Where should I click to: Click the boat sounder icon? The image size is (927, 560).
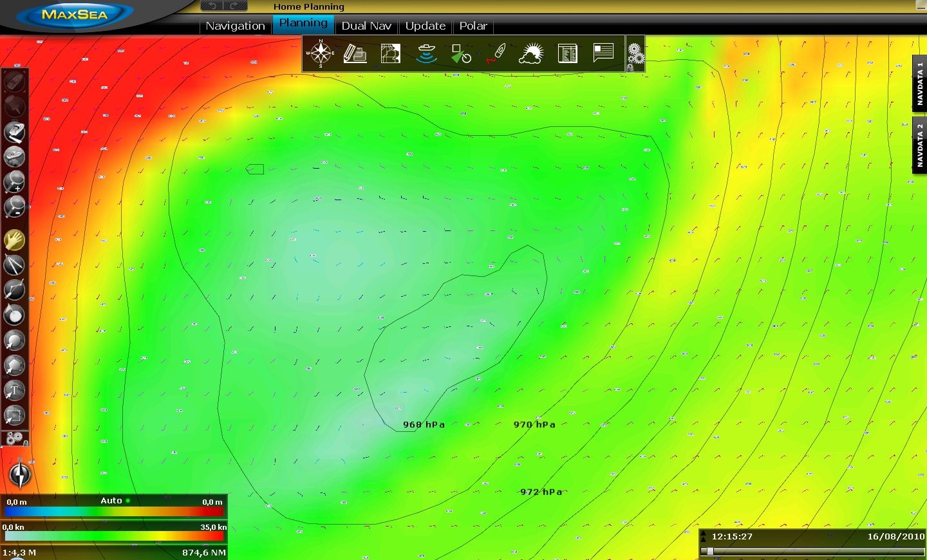[426, 53]
